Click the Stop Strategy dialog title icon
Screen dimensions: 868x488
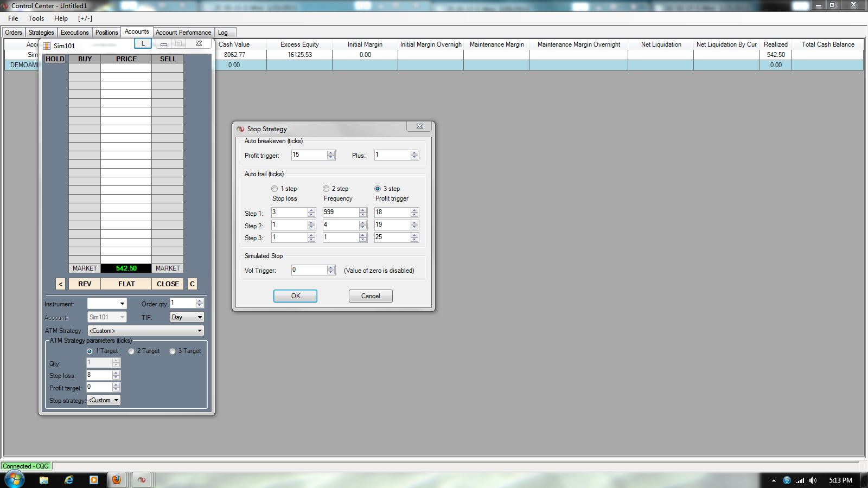tap(240, 129)
